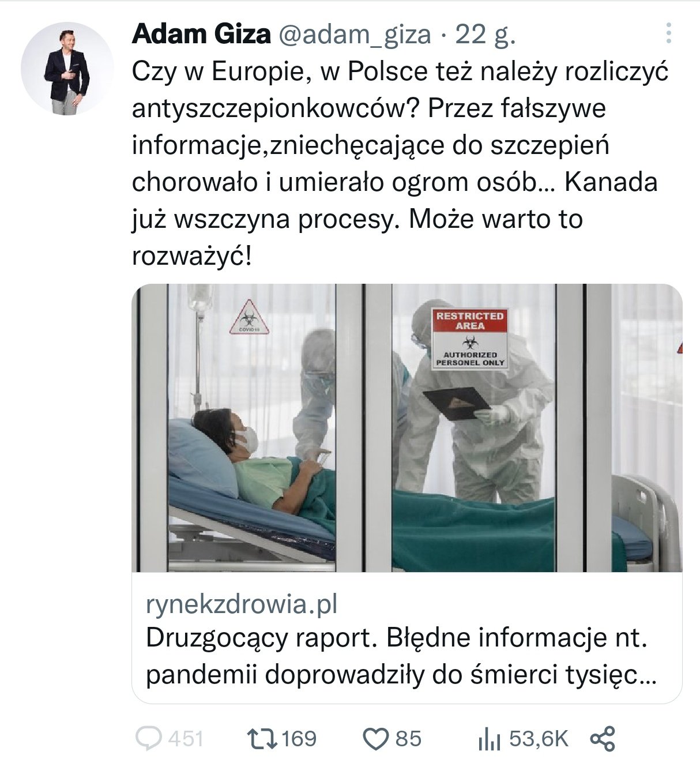Click the 169 retweets count
The image size is (700, 778).
300,739
